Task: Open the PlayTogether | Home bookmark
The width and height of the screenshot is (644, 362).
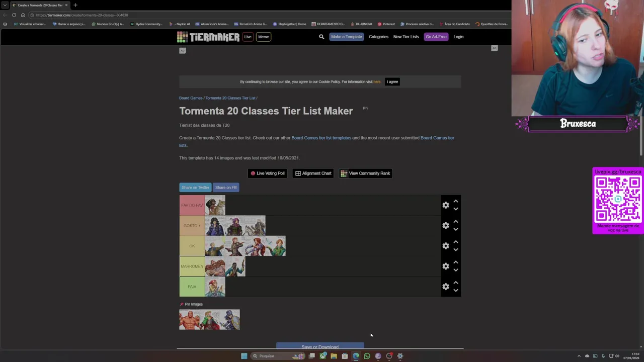Action: 289,24
